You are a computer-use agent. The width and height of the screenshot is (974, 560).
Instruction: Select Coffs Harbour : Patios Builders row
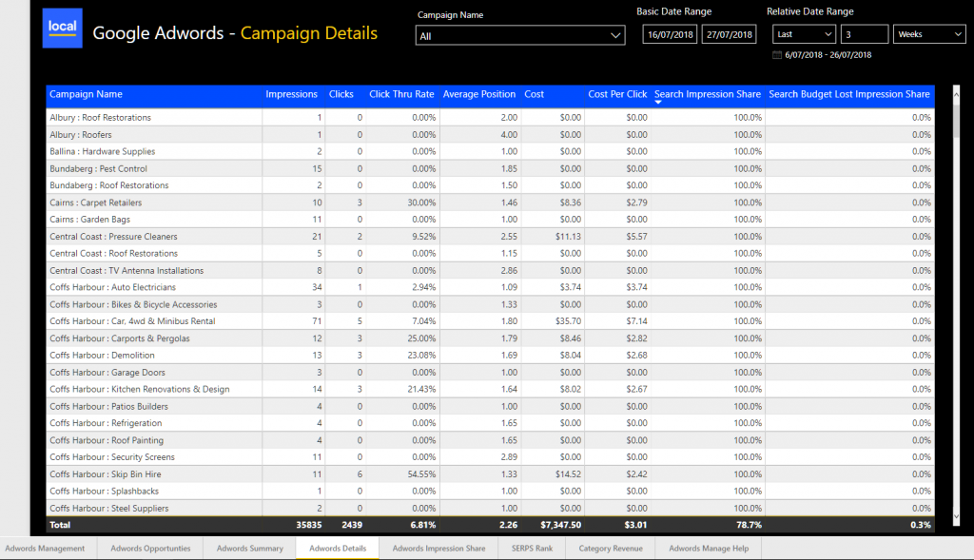[490, 407]
